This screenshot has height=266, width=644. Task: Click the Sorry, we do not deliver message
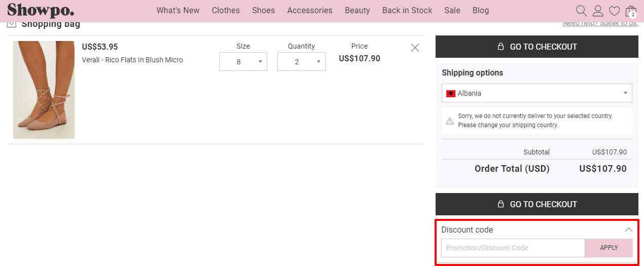pos(535,121)
